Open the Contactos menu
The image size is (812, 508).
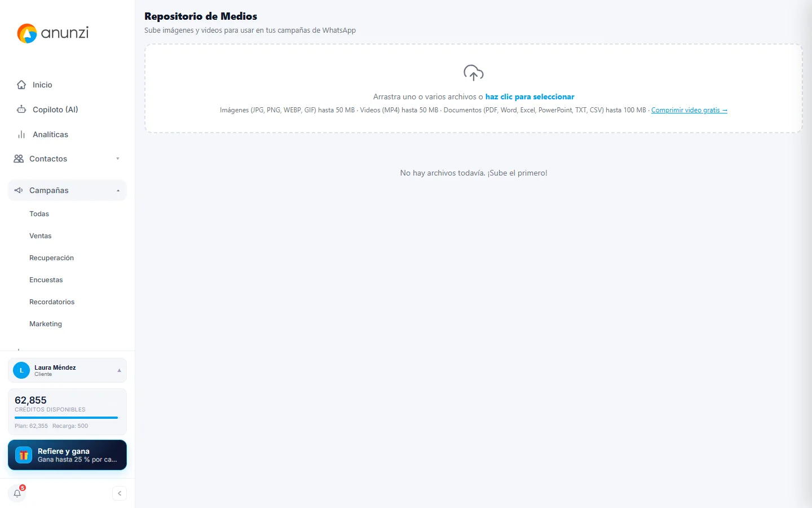pos(68,159)
